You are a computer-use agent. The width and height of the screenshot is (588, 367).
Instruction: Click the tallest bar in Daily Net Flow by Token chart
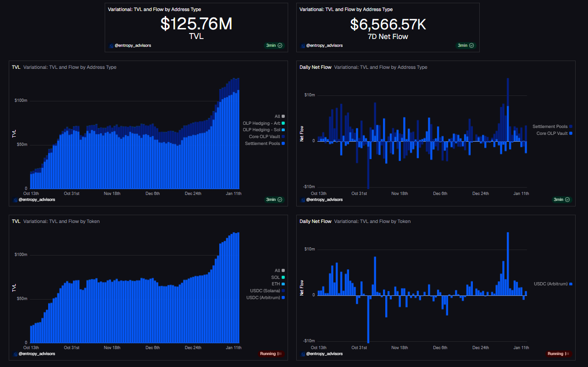(x=508, y=263)
